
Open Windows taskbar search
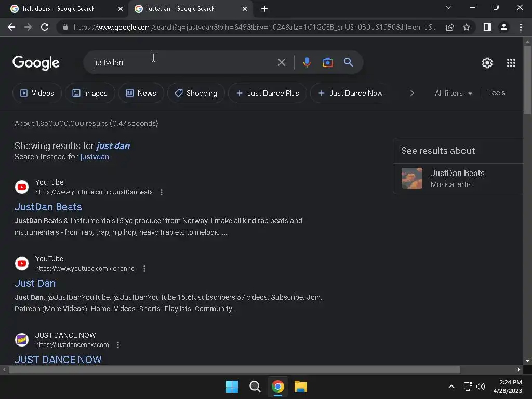coord(255,387)
